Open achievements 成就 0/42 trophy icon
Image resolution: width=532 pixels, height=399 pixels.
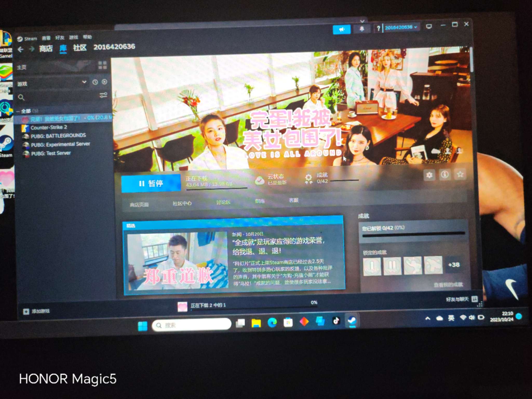[x=308, y=179]
